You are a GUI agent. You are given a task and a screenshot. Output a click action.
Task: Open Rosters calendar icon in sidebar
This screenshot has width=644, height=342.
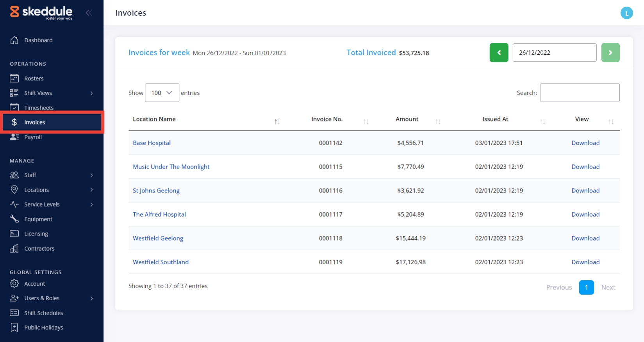click(14, 78)
